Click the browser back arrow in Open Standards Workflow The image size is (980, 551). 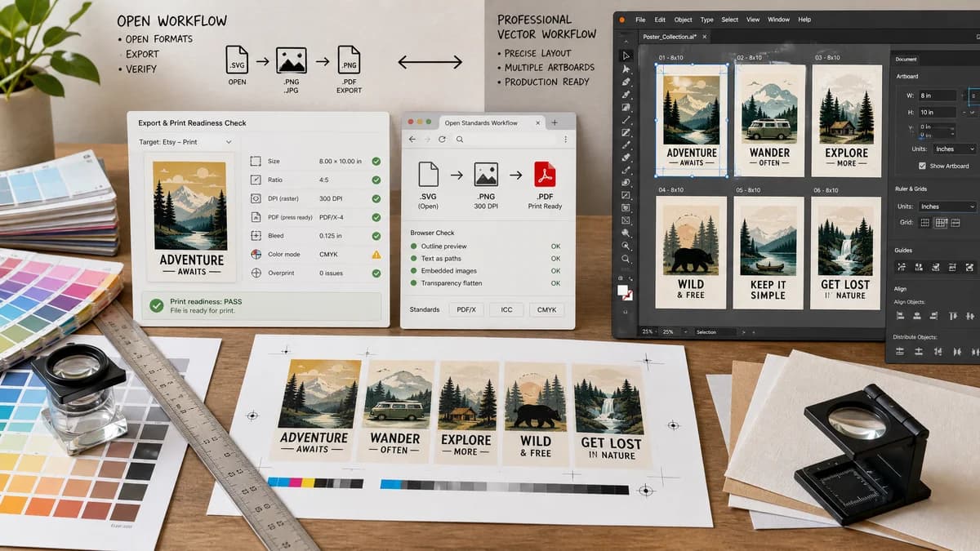click(x=412, y=140)
